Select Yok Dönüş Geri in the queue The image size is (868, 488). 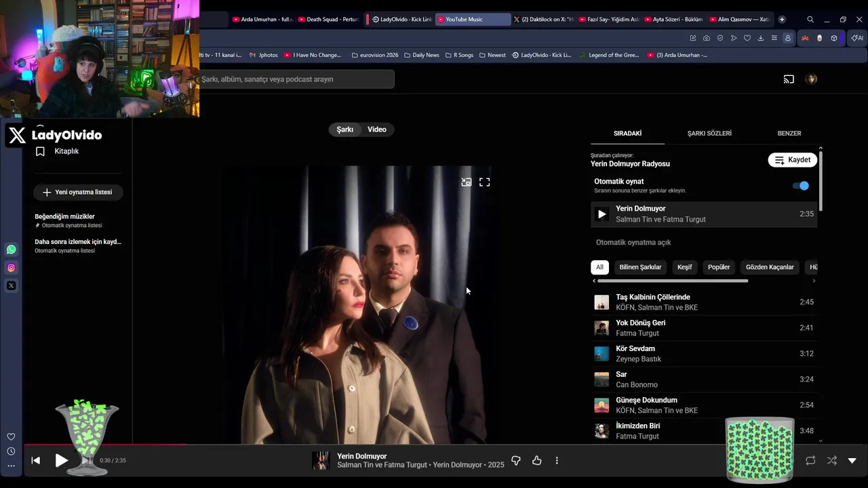pyautogui.click(x=704, y=328)
